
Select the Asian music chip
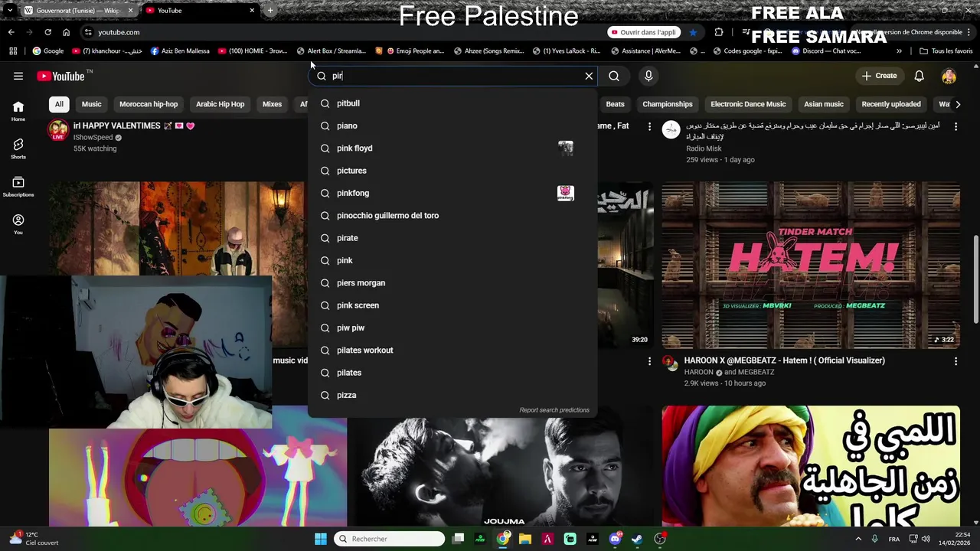point(824,104)
